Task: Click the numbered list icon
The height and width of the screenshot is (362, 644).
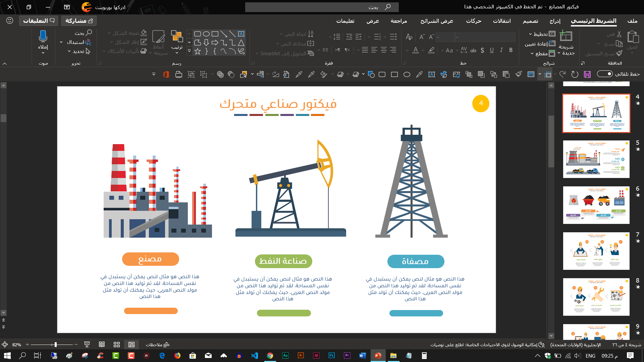Action: point(378,37)
